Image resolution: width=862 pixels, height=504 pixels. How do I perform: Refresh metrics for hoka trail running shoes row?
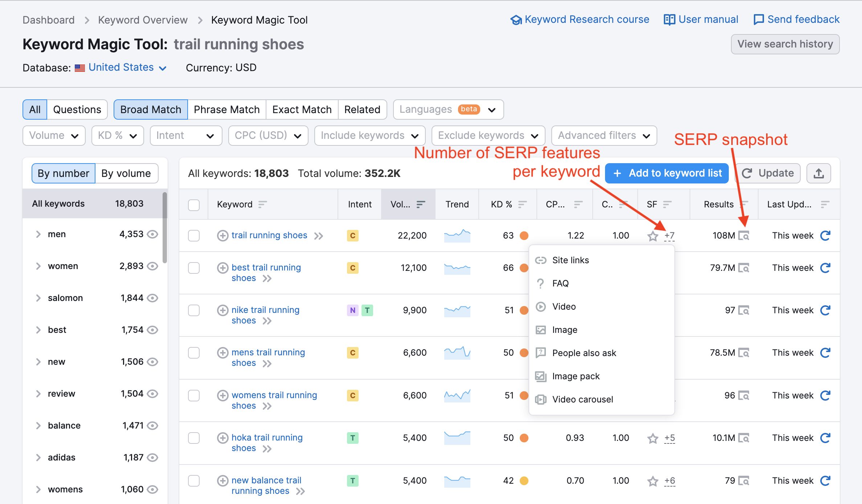[x=825, y=438]
